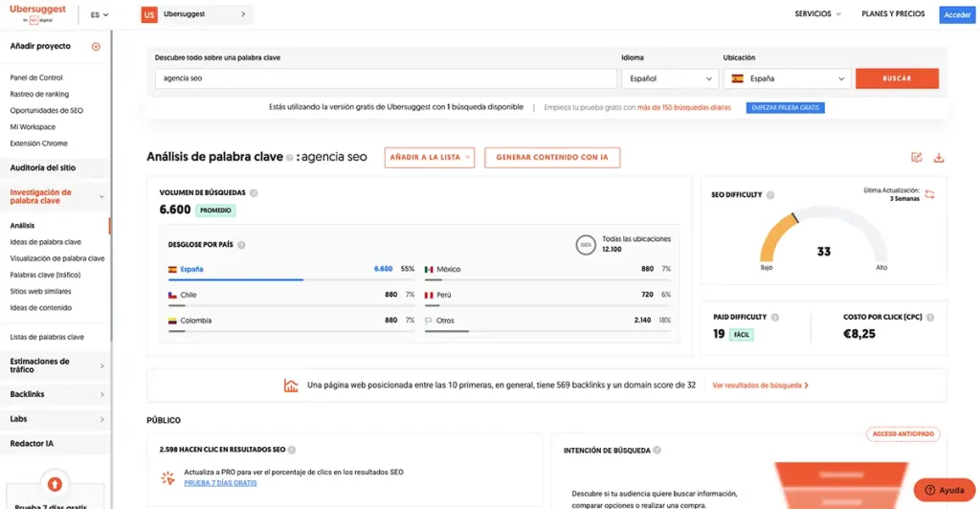Click info icon next to hacen clic en resultados SEO
The height and width of the screenshot is (509, 980).
point(292,450)
